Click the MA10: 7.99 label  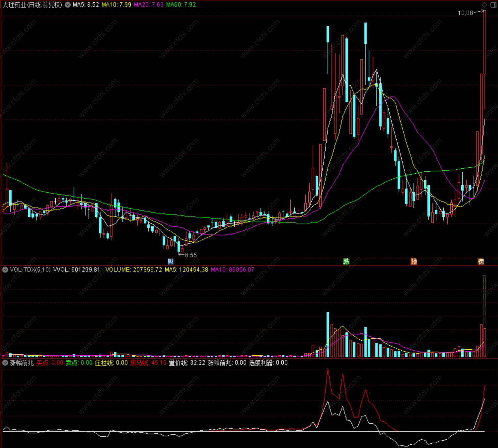coord(116,5)
